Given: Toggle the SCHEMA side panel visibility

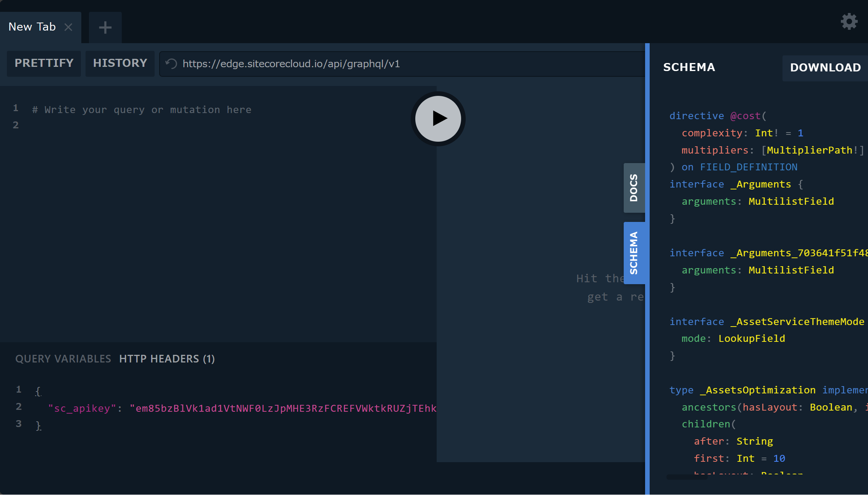Looking at the screenshot, I should pyautogui.click(x=634, y=254).
